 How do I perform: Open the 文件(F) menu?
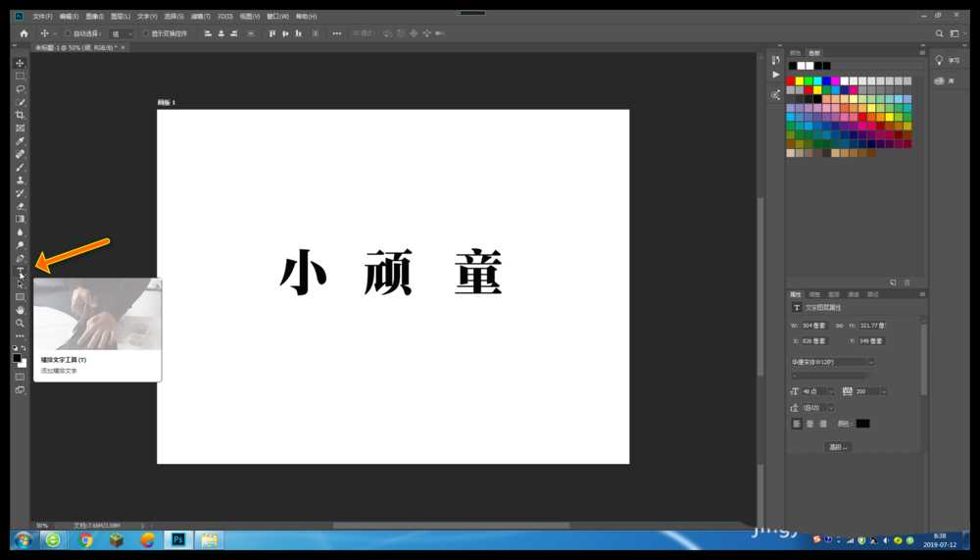[42, 17]
